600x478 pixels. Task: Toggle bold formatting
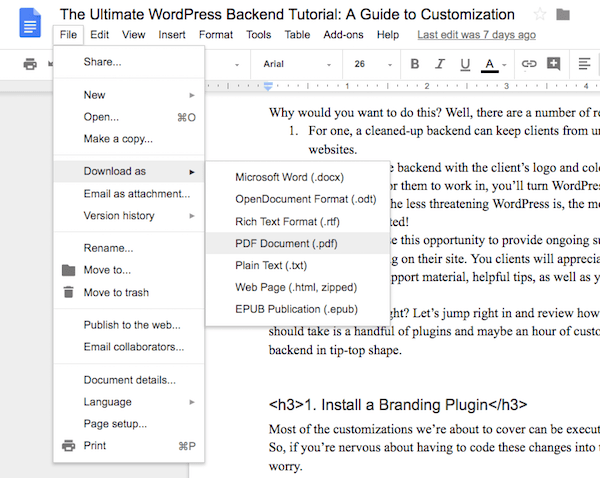(414, 64)
